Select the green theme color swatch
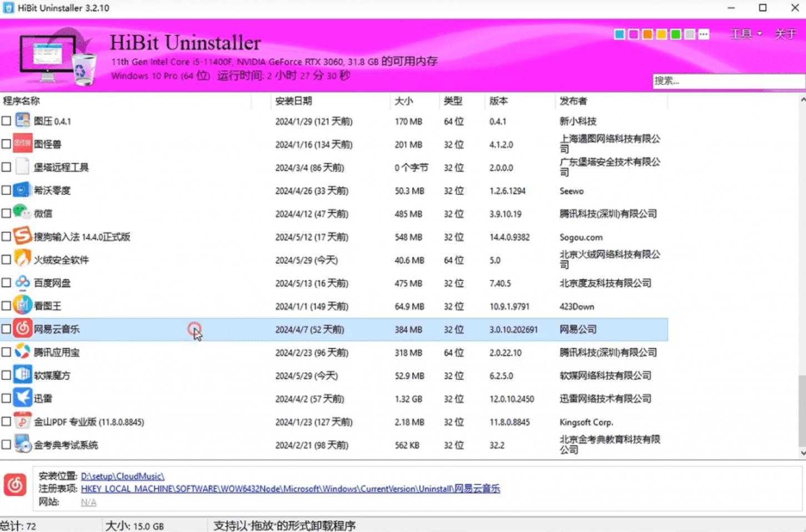This screenshot has height=532, width=806. pos(676,34)
